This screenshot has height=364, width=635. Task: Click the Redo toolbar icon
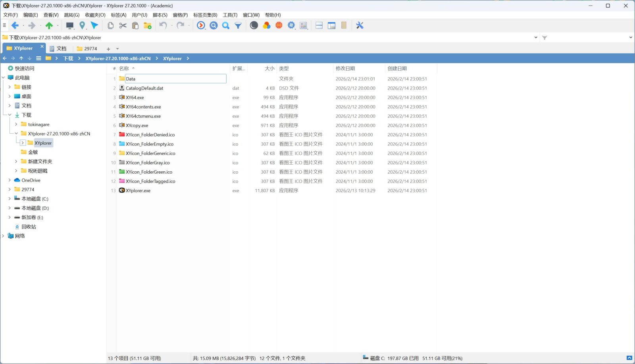click(x=180, y=25)
